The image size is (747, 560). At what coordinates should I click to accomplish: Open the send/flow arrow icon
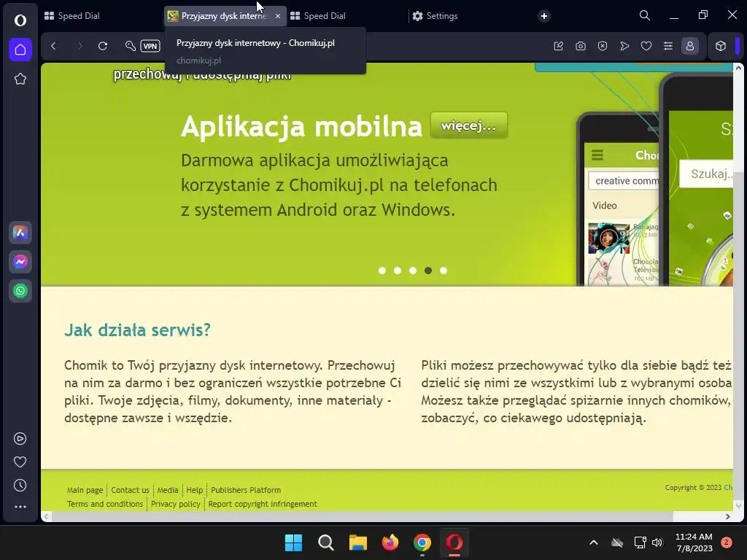pyautogui.click(x=624, y=46)
